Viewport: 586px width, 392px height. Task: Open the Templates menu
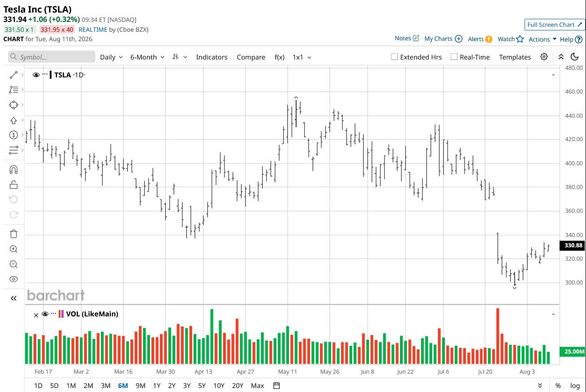coord(515,57)
